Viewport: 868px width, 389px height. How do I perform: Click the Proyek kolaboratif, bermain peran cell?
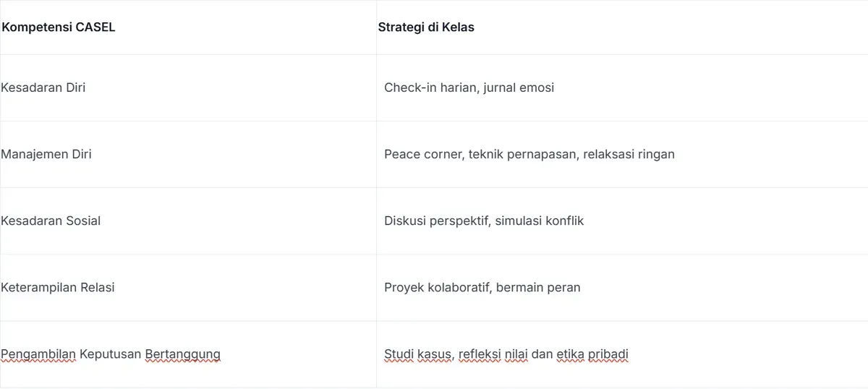622,287
